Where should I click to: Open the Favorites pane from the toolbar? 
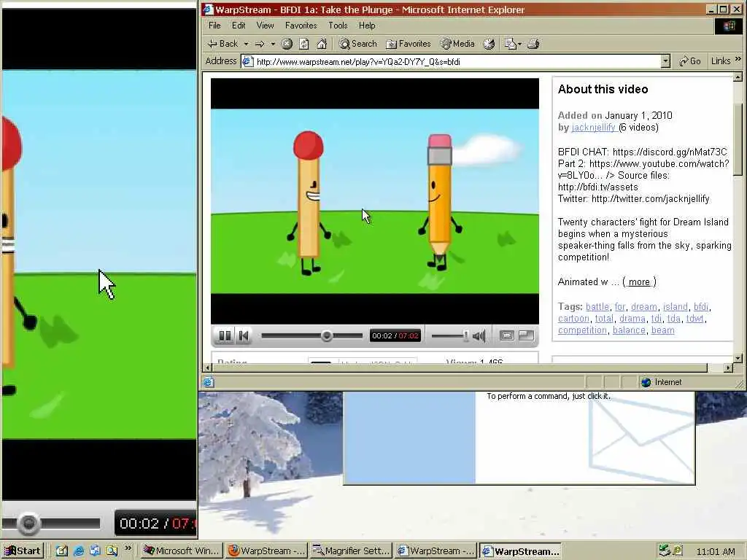point(409,44)
